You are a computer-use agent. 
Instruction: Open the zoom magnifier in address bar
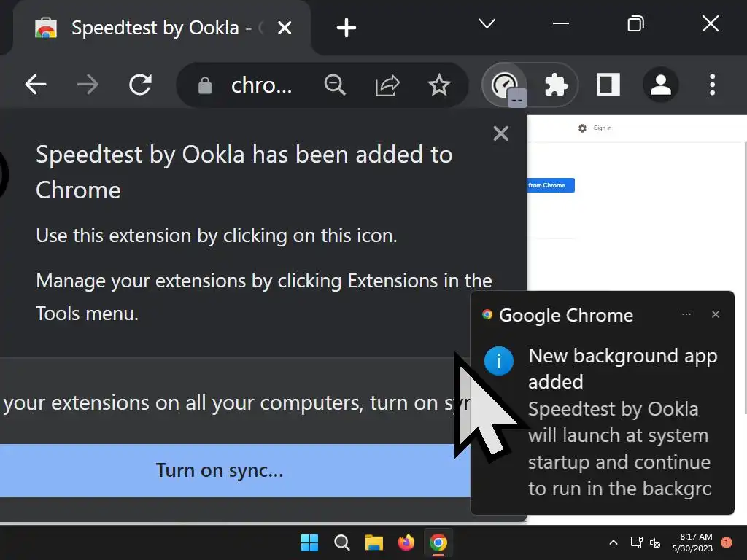(335, 85)
